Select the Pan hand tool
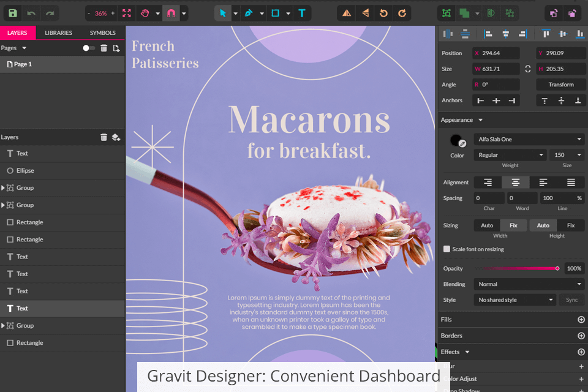Screen dimensions: 588x392 [x=145, y=13]
